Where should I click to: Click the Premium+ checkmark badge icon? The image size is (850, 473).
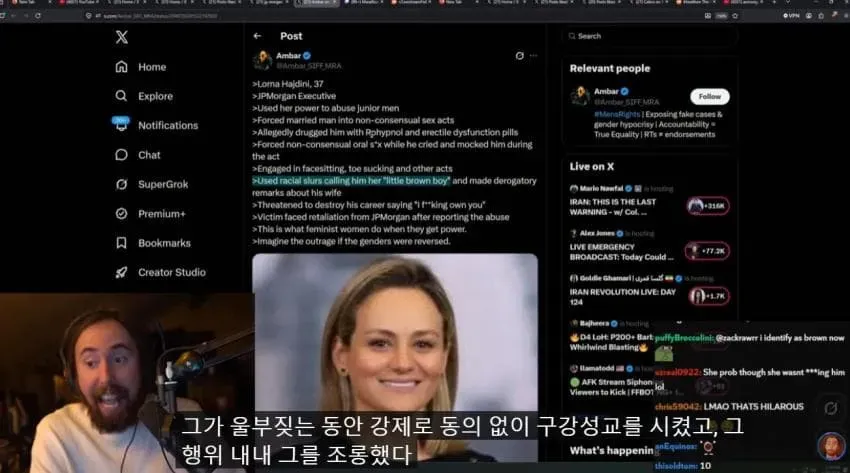(121, 213)
